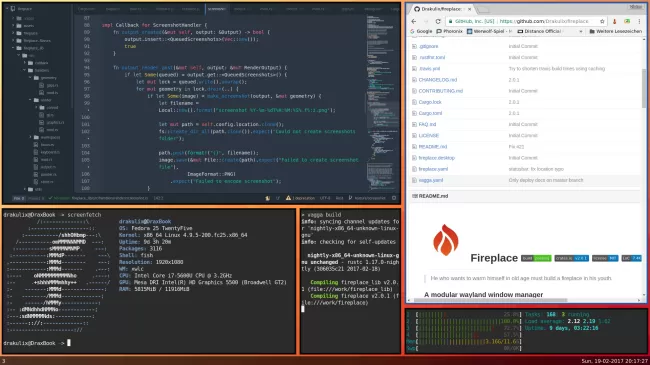Open the Google bookmark

pyautogui.click(x=421, y=31)
